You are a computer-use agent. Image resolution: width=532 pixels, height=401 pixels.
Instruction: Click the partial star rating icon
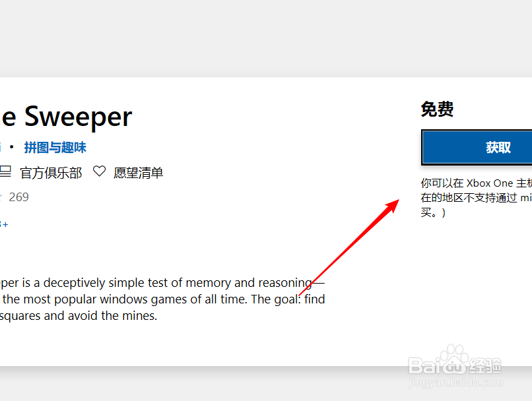pos(1,197)
